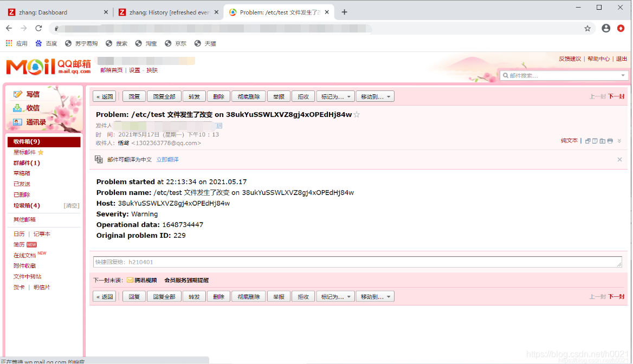Open the 天猫 bookmark
633x364 pixels.
click(x=205, y=43)
